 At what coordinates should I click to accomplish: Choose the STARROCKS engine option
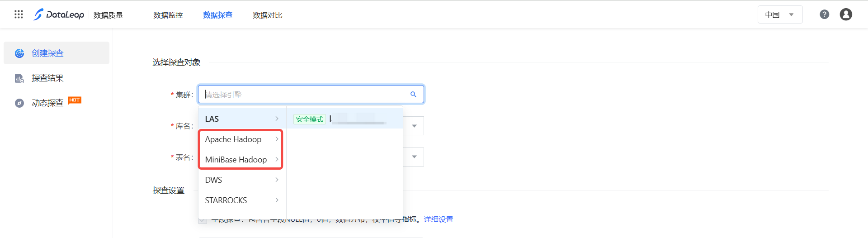click(x=242, y=200)
